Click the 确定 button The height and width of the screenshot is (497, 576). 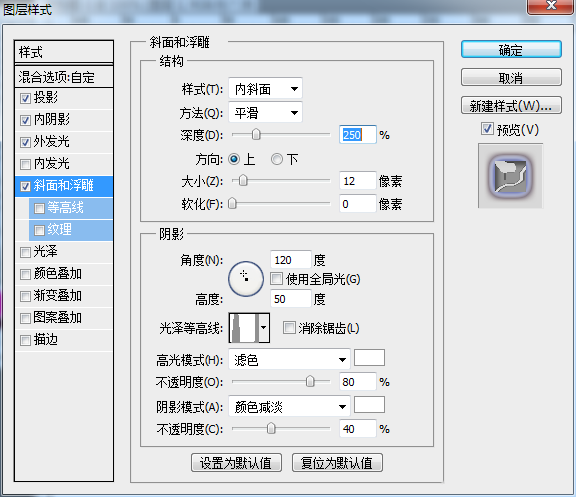(511, 50)
